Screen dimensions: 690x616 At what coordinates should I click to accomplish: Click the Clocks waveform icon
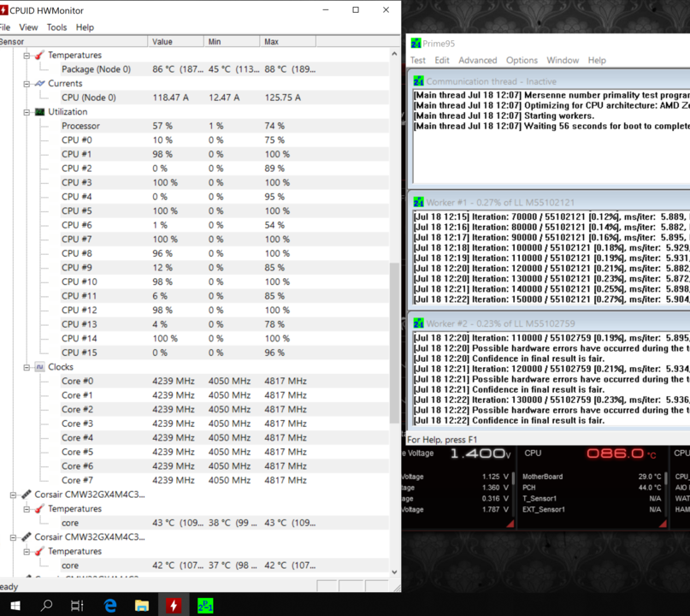[39, 367]
